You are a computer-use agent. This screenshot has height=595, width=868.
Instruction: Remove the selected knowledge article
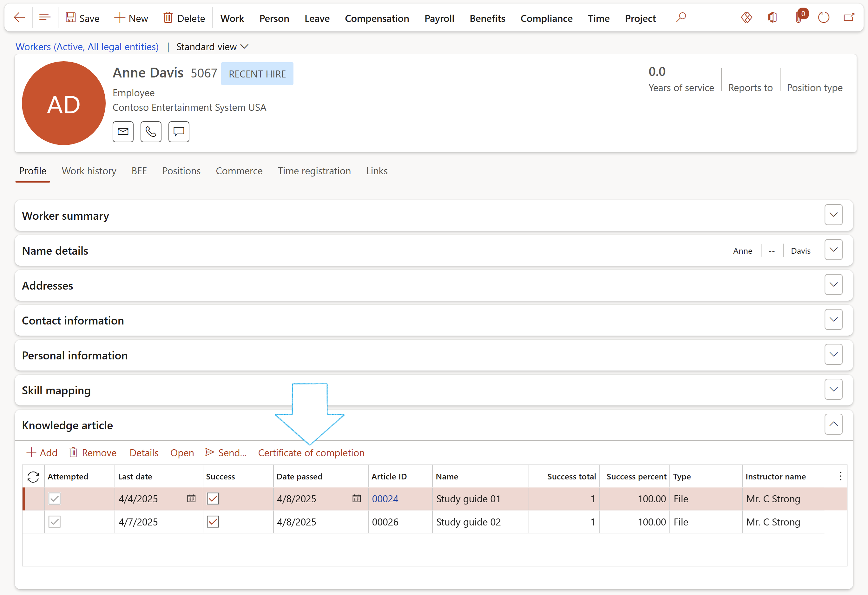[93, 453]
